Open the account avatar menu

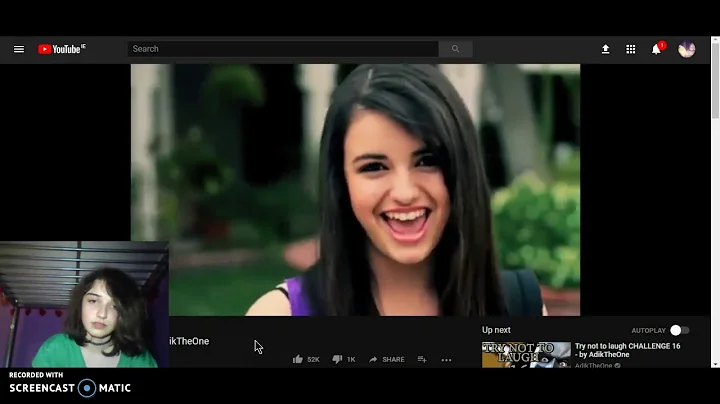click(x=687, y=49)
